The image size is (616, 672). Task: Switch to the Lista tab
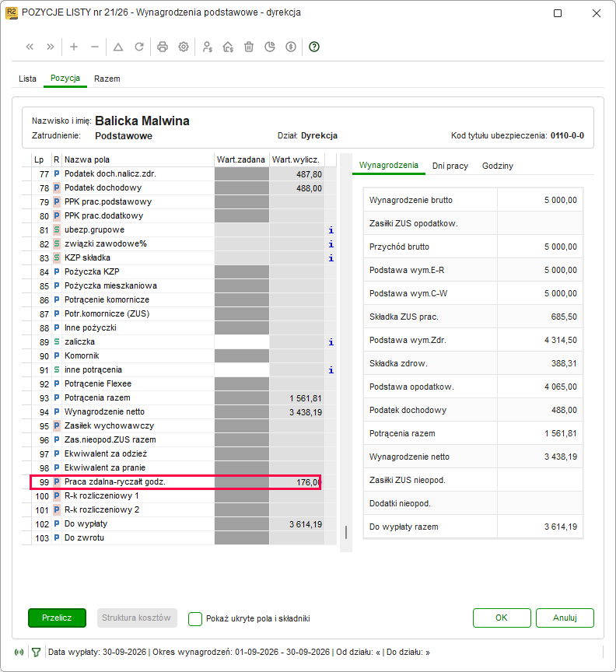pyautogui.click(x=27, y=79)
